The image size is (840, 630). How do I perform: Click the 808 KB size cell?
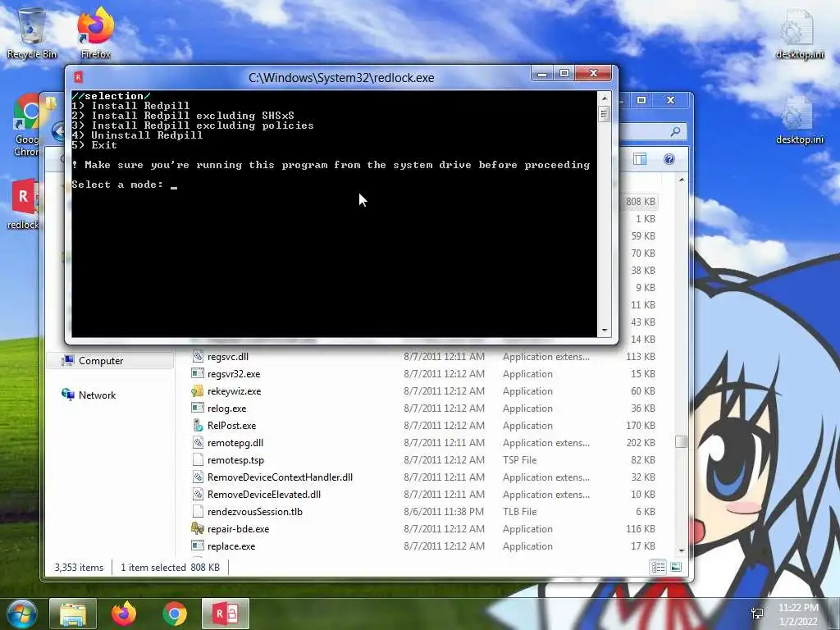coord(640,202)
